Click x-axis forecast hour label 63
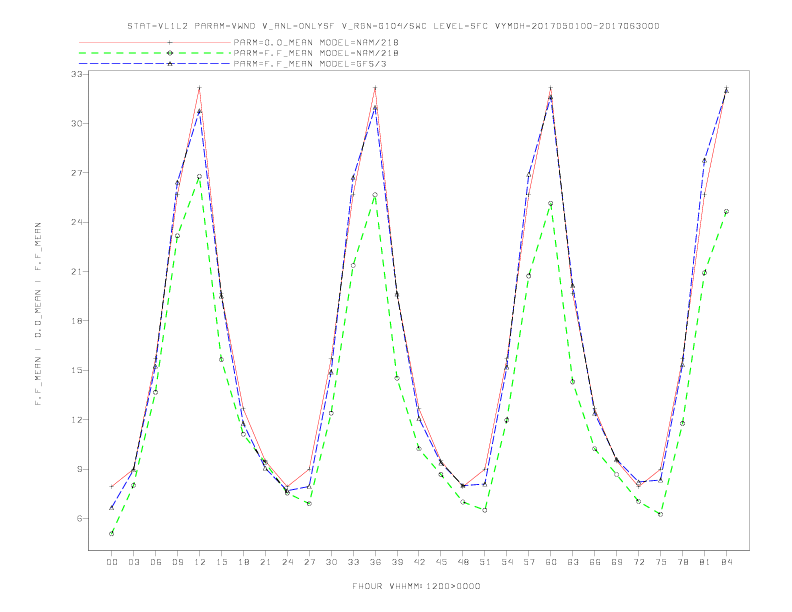Image resolution: width=792 pixels, height=612 pixels. [x=573, y=562]
